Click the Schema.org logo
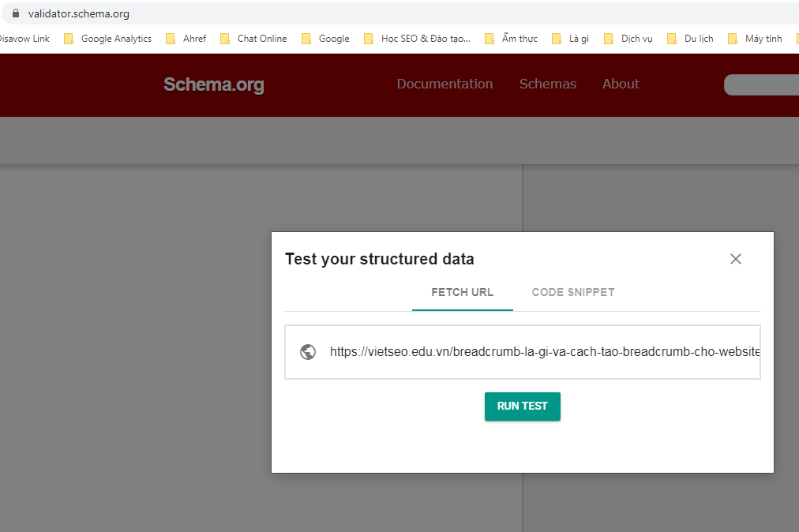 [x=213, y=84]
